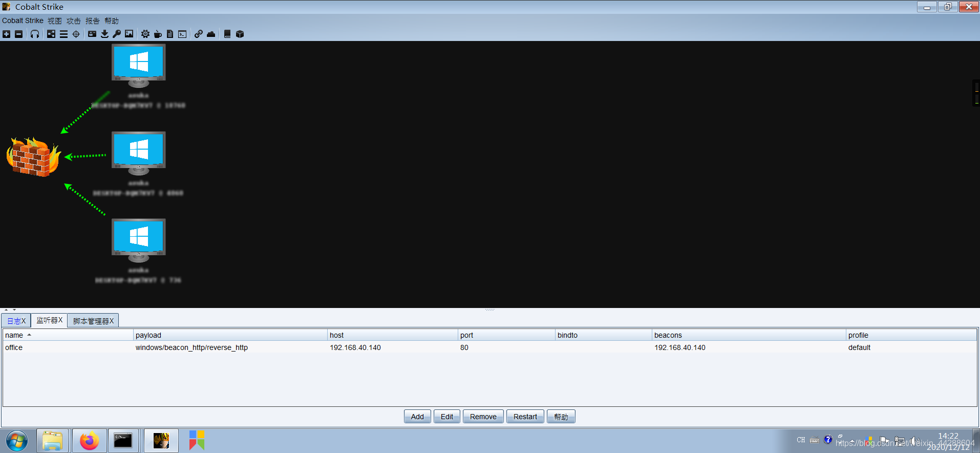Viewport: 980px width, 453px height.
Task: Switch to session table list icon
Action: pos(63,34)
